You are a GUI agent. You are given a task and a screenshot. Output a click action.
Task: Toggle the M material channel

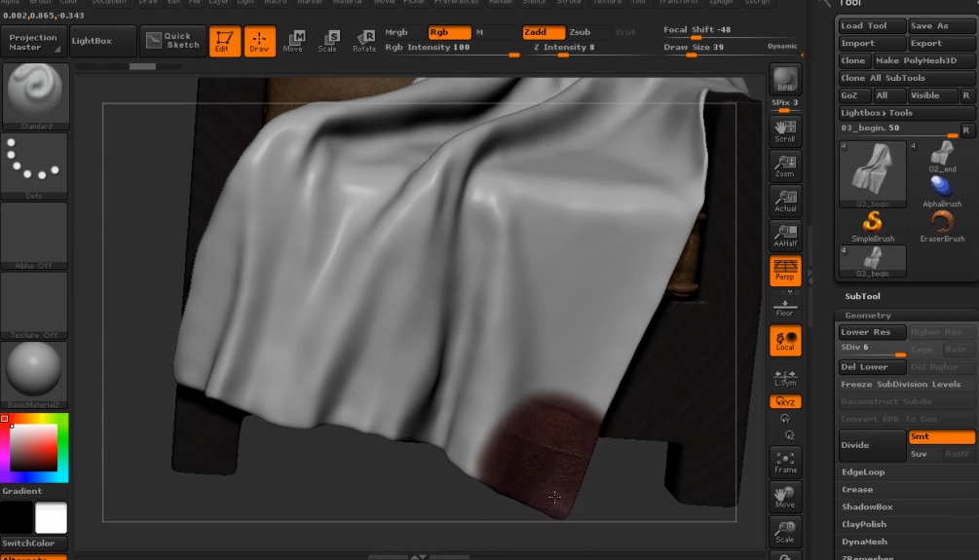pos(479,32)
